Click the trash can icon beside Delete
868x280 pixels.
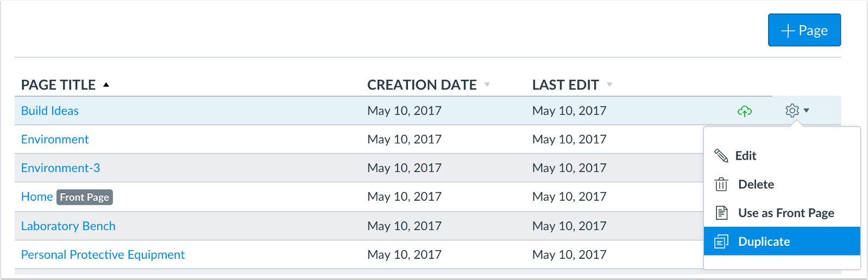tap(721, 184)
